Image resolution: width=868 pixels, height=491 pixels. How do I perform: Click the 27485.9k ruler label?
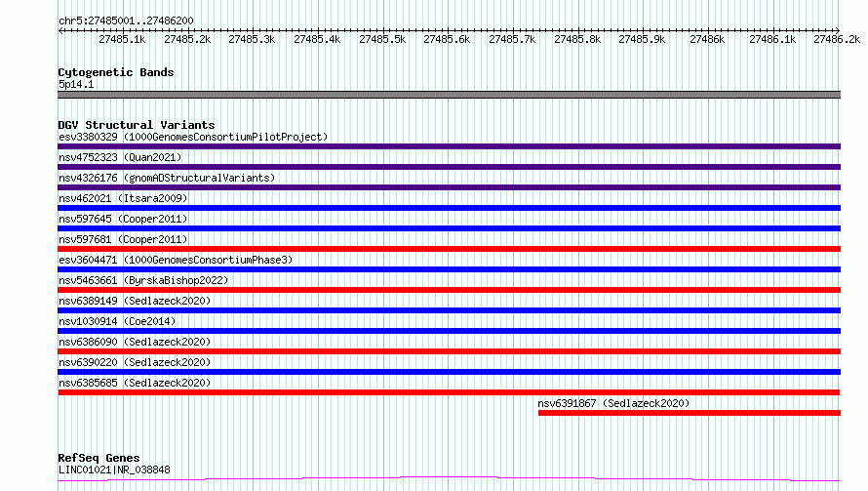tap(642, 39)
